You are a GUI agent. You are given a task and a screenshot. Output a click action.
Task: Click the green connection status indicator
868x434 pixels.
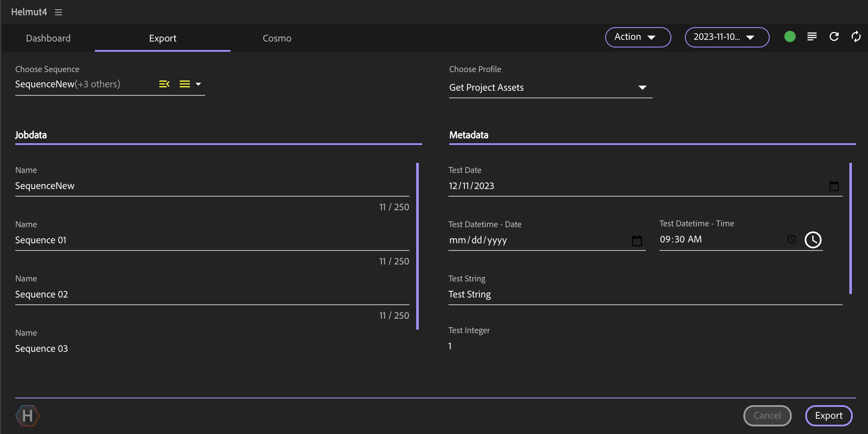[790, 37]
